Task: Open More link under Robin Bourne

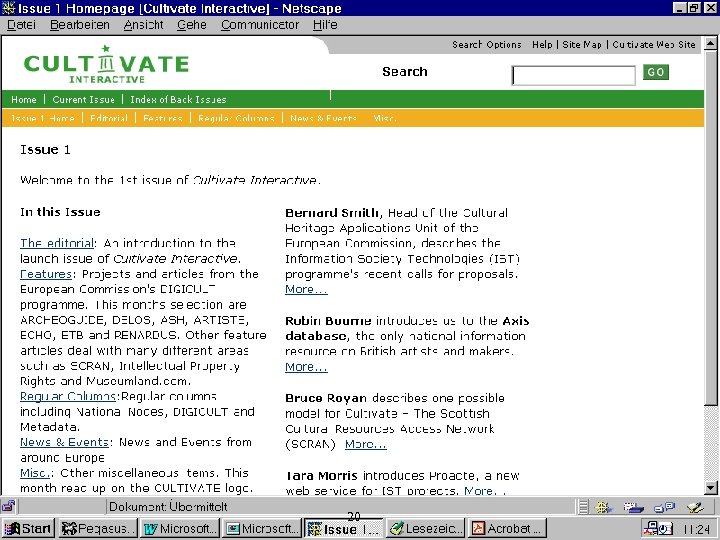Action: click(306, 367)
